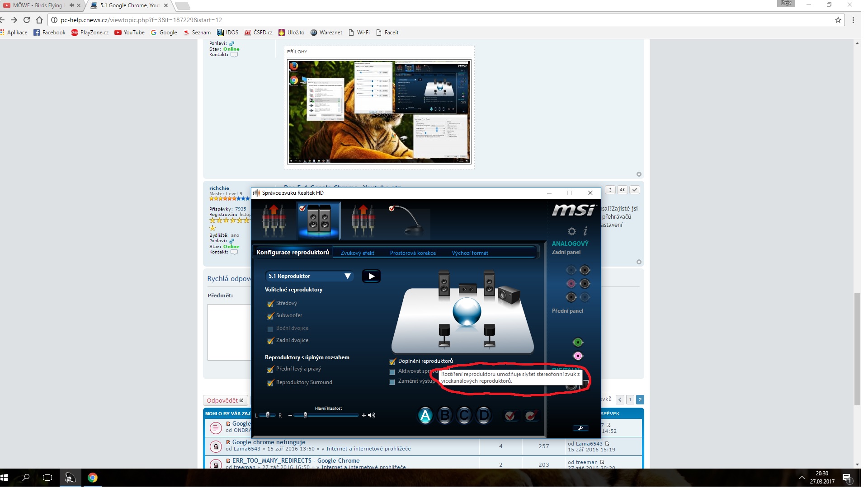
Task: Select sound preset A
Action: [x=425, y=415]
